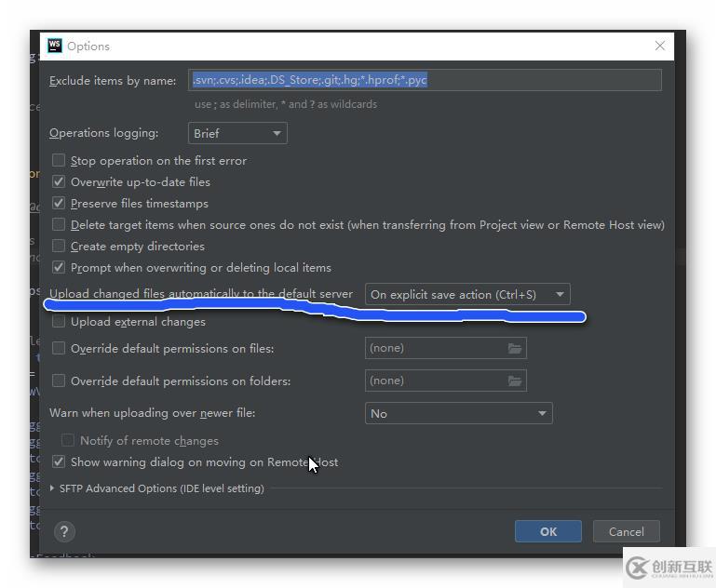The image size is (716, 588).
Task: Open Warn when uploading over newer file dropdown
Action: [458, 413]
